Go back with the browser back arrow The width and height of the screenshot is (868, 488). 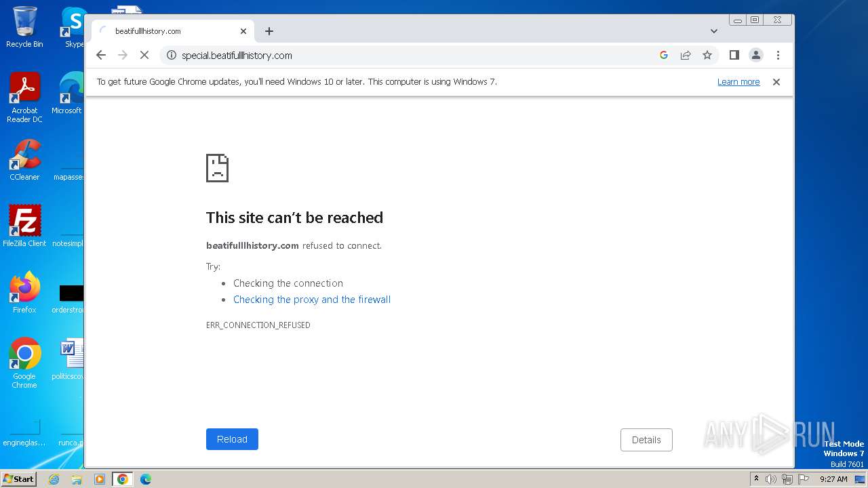click(x=101, y=56)
